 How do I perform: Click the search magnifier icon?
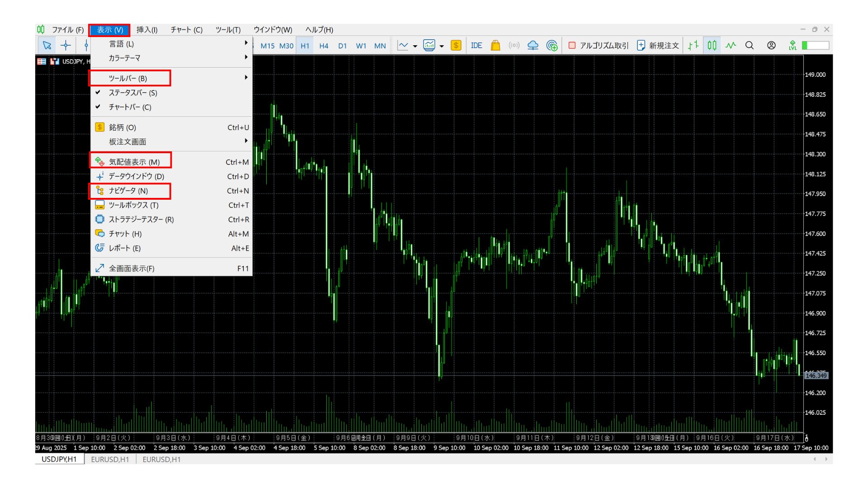750,45
